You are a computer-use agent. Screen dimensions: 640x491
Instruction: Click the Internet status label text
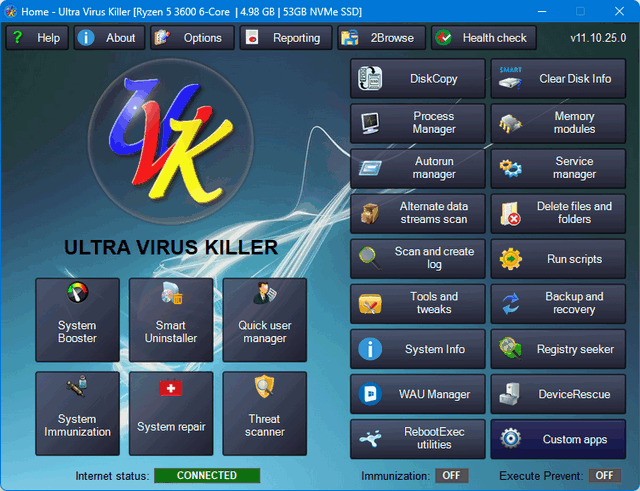[112, 476]
